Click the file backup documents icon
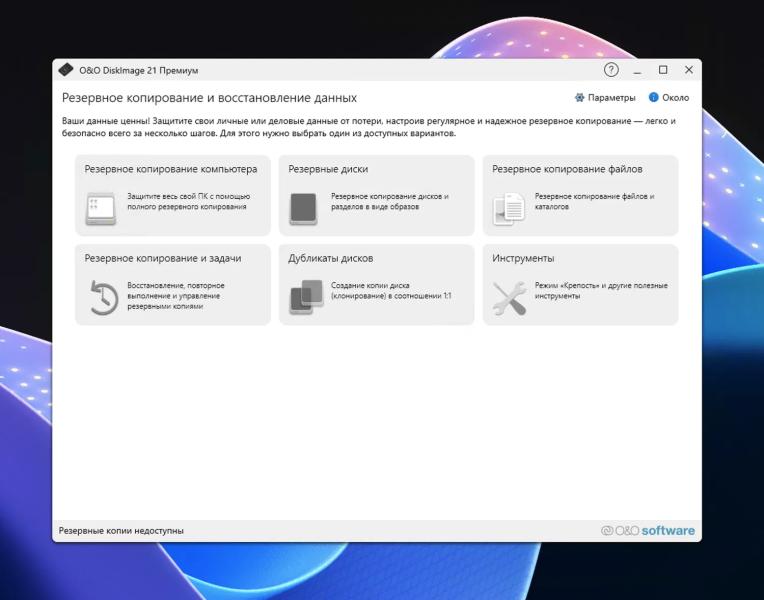 coord(509,209)
